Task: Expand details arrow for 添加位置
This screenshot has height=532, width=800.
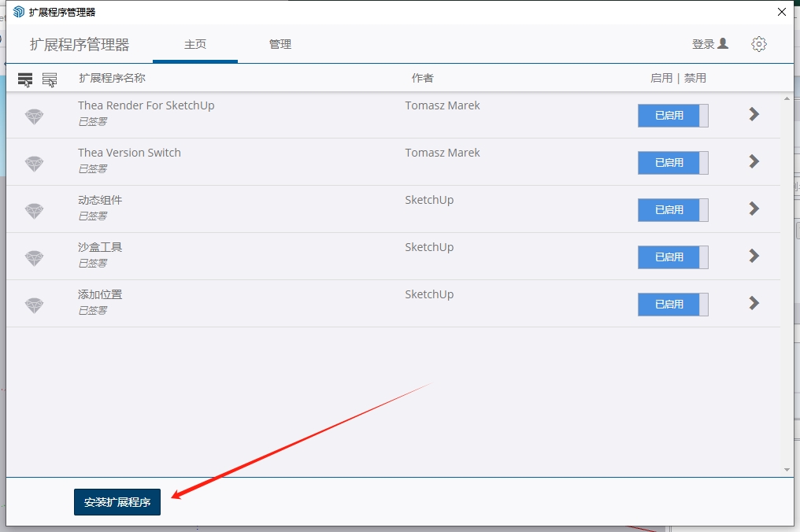Action: click(754, 303)
